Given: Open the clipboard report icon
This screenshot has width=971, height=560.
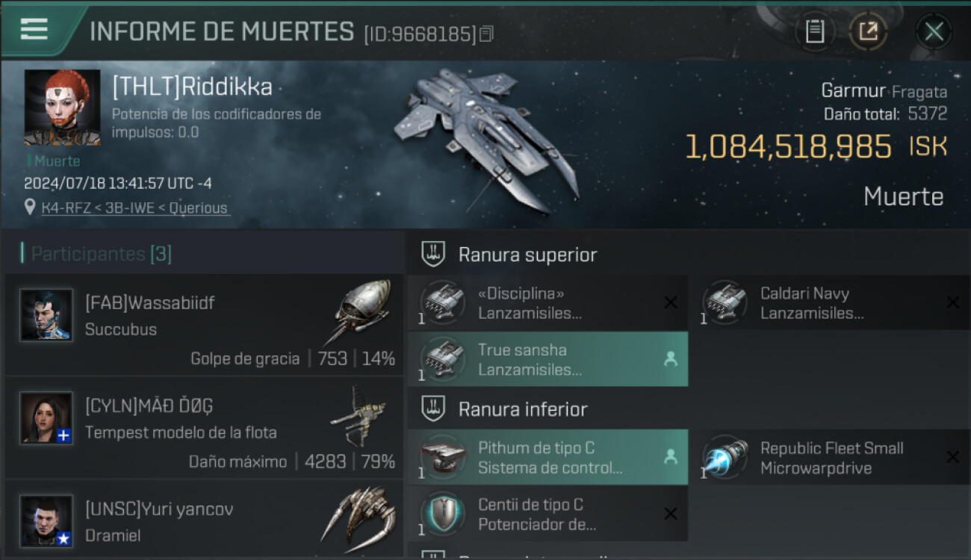Looking at the screenshot, I should (814, 32).
